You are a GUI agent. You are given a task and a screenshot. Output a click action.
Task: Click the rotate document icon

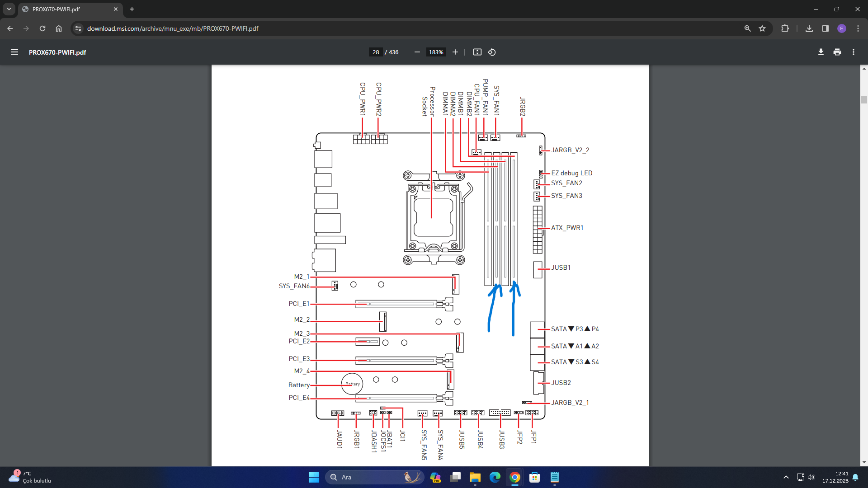tap(492, 52)
